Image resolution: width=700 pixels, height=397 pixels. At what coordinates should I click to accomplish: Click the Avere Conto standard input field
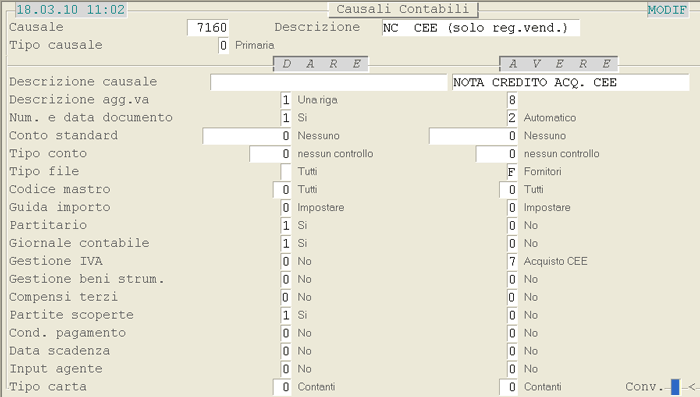(473, 136)
